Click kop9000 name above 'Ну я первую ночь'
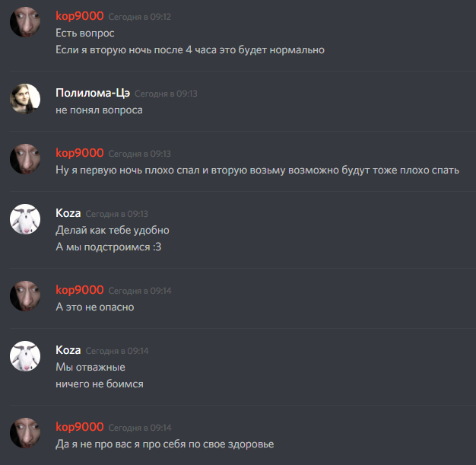The image size is (476, 465). 80,153
